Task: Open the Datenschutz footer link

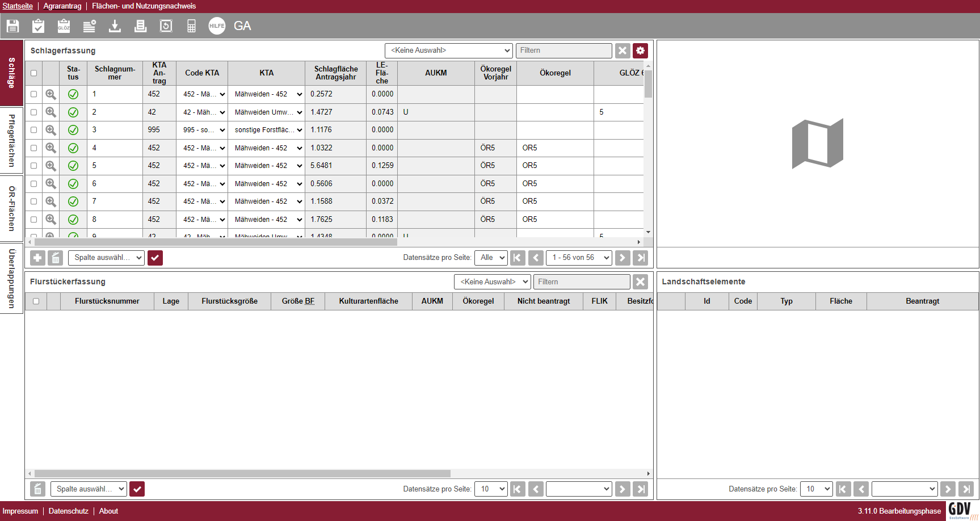Action: [x=68, y=511]
